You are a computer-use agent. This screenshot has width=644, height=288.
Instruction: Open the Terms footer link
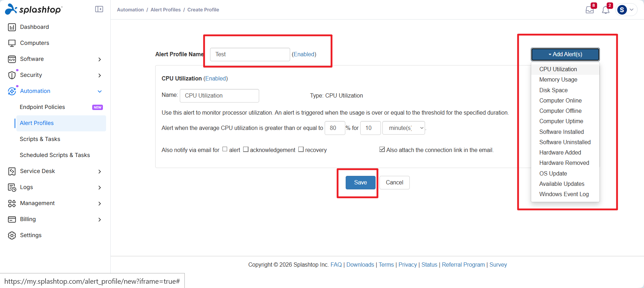(386, 265)
